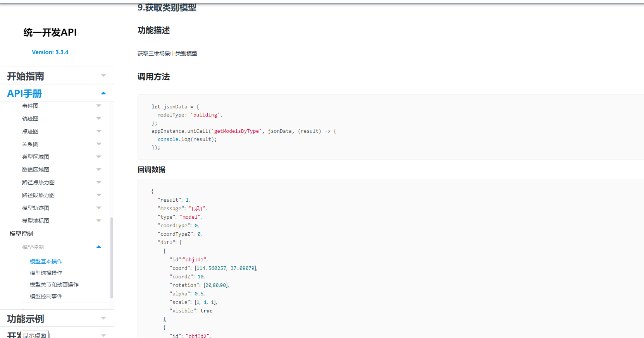Screen dimensions: 644x338
Task: Expand the 路径点热力图 submenu arrow
Action: point(99,182)
